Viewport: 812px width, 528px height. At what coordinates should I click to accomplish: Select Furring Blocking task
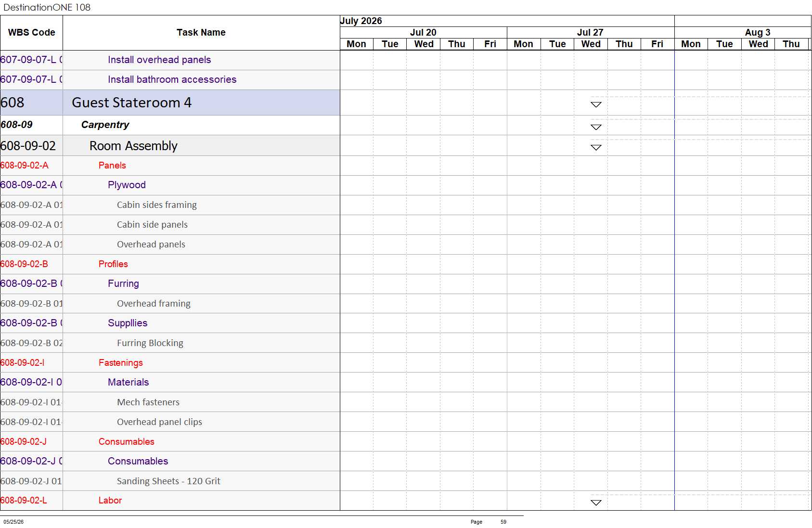coord(150,343)
